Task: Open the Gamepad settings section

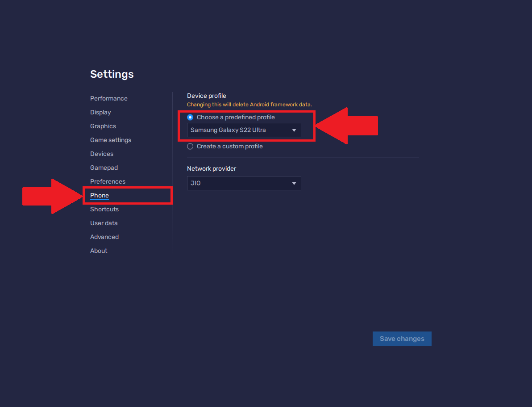Action: (x=104, y=168)
